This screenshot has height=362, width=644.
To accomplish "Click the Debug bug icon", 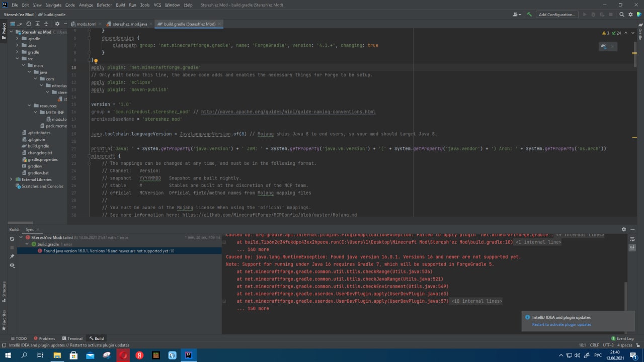I will coord(592,15).
